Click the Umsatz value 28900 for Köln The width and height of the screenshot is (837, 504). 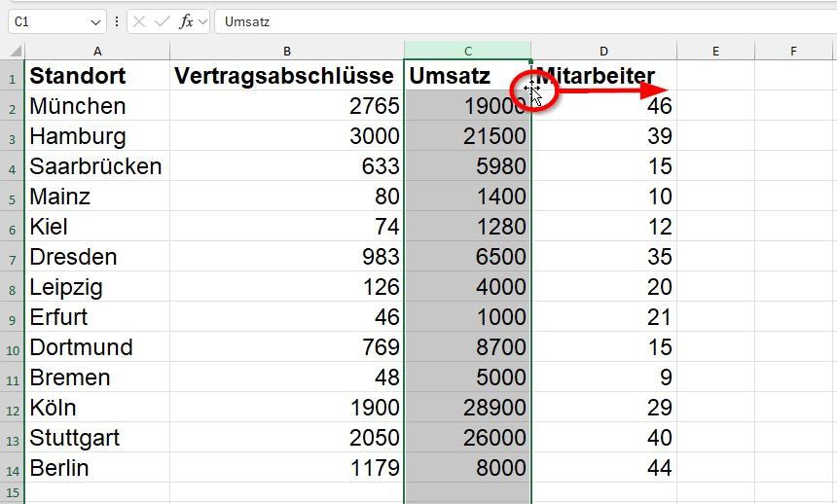[x=468, y=408]
